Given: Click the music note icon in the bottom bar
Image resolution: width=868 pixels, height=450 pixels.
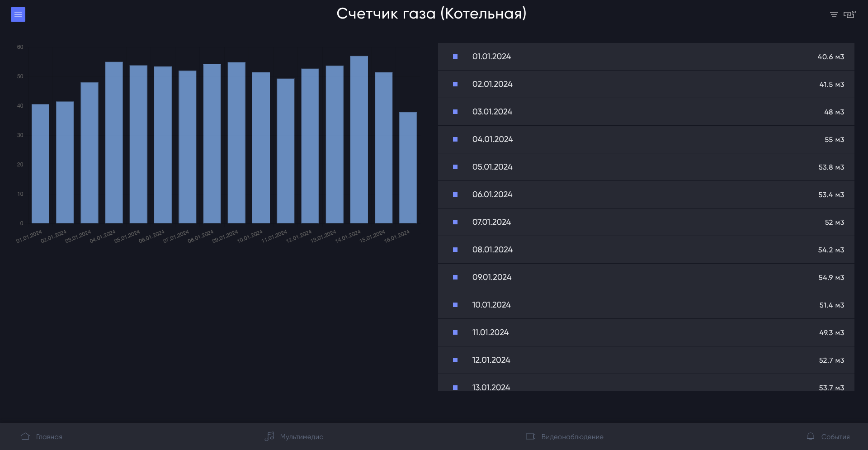Looking at the screenshot, I should click(x=269, y=436).
